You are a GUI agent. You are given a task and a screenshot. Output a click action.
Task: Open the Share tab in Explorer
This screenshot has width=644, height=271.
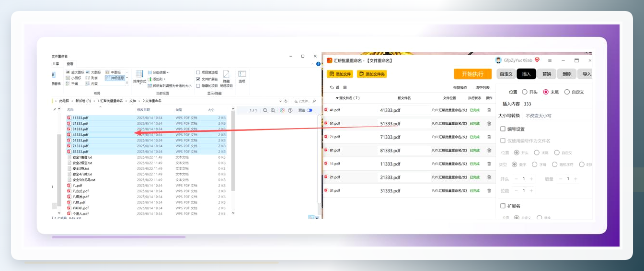coord(56,64)
